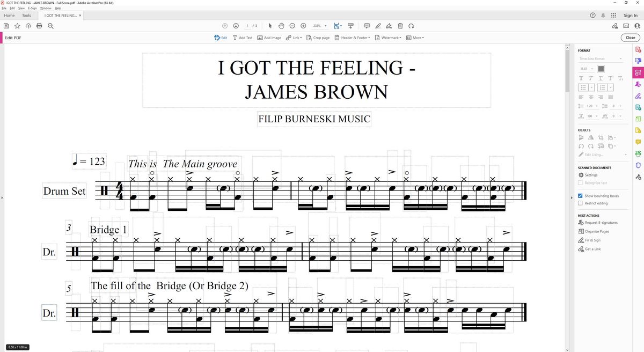
Task: Open the Create PDF sidebar tool
Action: click(x=638, y=49)
